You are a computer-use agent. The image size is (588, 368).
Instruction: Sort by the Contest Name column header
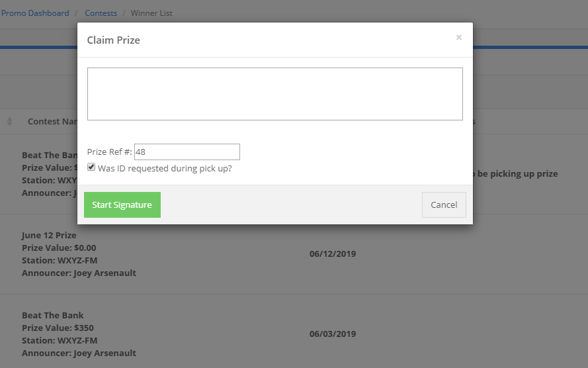pyautogui.click(x=53, y=122)
